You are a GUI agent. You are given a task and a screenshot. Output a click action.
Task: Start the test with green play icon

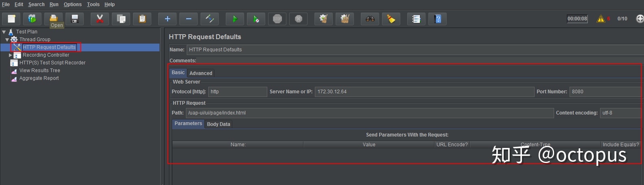[235, 19]
